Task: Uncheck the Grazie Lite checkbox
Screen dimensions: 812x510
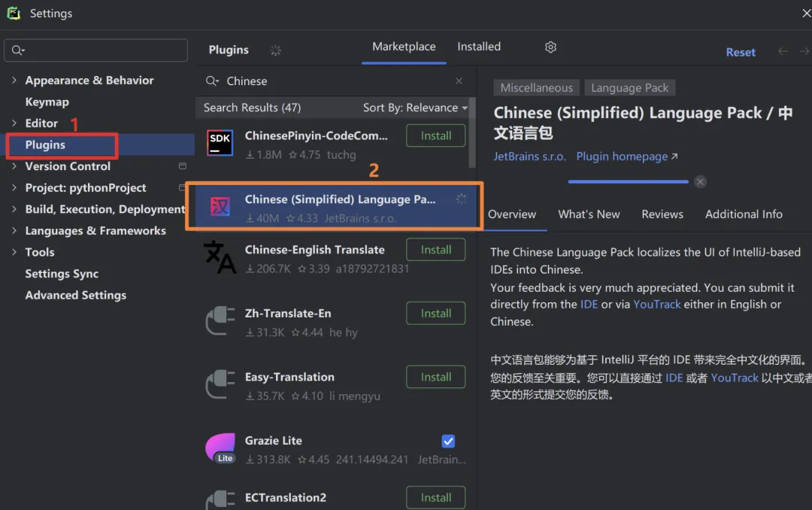Action: 448,441
